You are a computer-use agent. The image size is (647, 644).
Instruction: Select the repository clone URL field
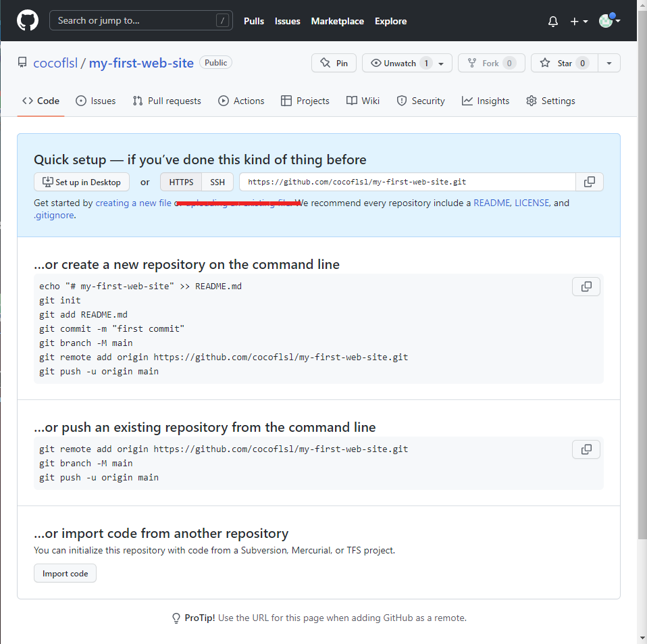[407, 182]
